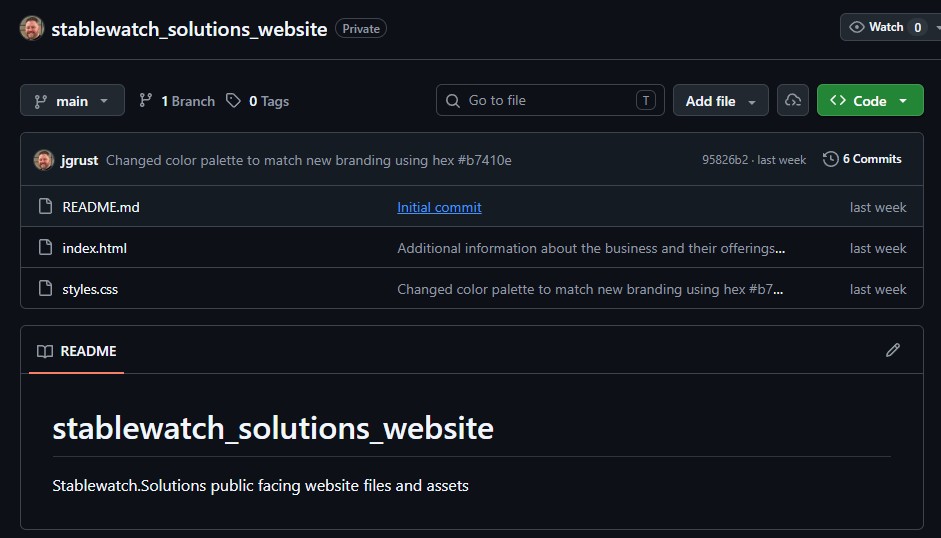
Task: Open the stablewatch_solutions_website repository title link
Action: (x=189, y=29)
